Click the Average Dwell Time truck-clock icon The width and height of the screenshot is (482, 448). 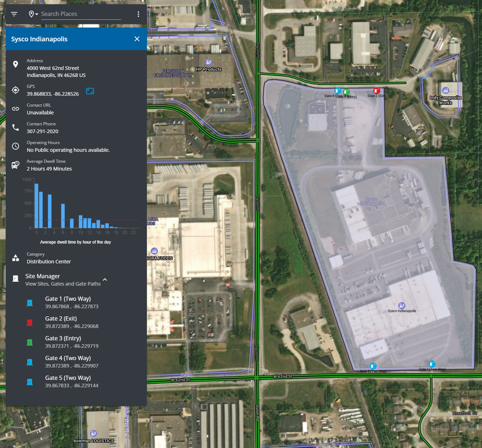pos(16,165)
